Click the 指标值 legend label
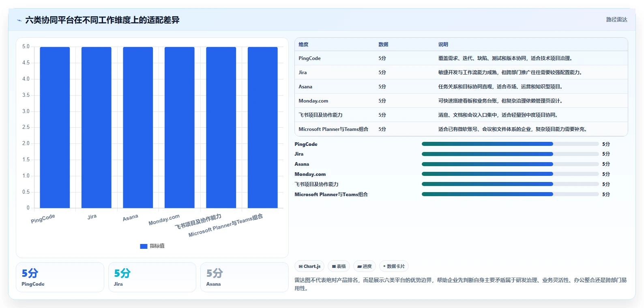644x308 pixels. point(157,246)
